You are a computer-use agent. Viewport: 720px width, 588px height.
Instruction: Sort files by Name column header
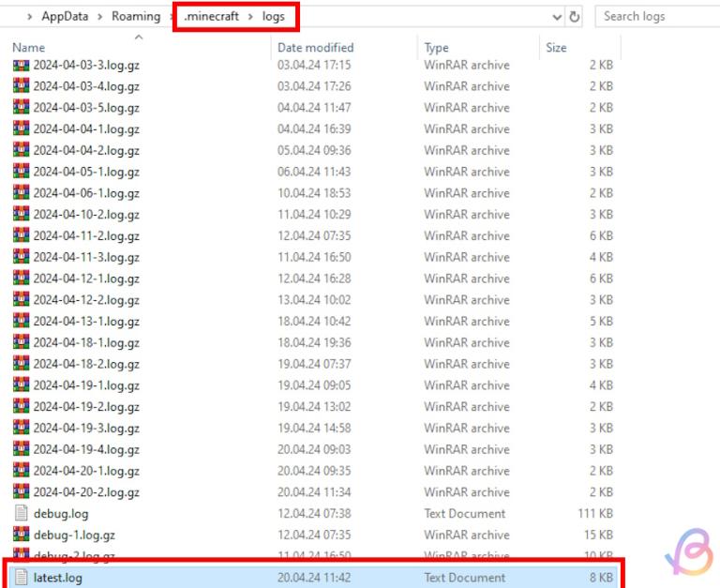[x=28, y=47]
